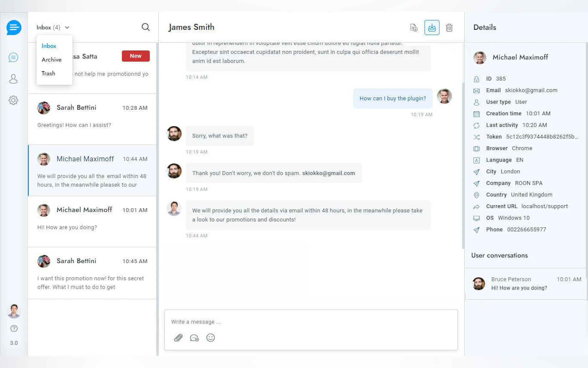
Task: Archive the conversation with highlighted inbox icon
Action: 432,28
